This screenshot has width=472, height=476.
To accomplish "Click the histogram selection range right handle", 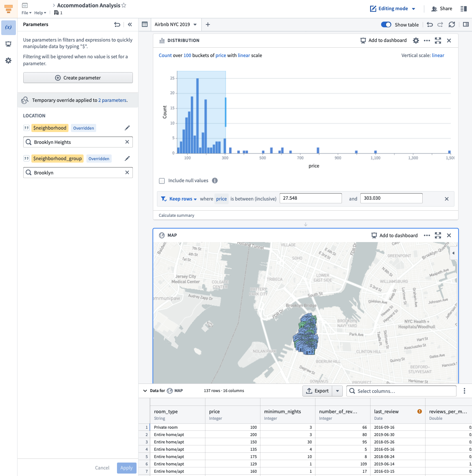I will click(225, 112).
